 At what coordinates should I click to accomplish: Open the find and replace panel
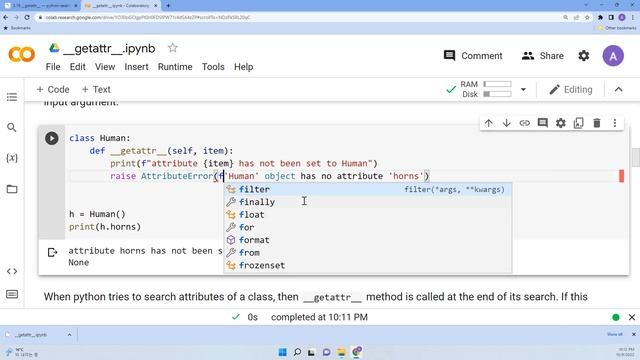[12, 128]
